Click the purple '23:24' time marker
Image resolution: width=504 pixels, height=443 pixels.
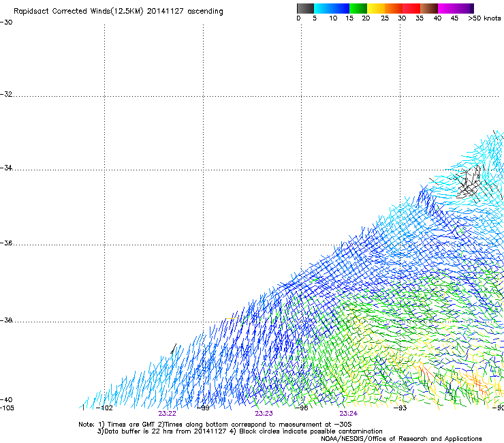(x=349, y=414)
